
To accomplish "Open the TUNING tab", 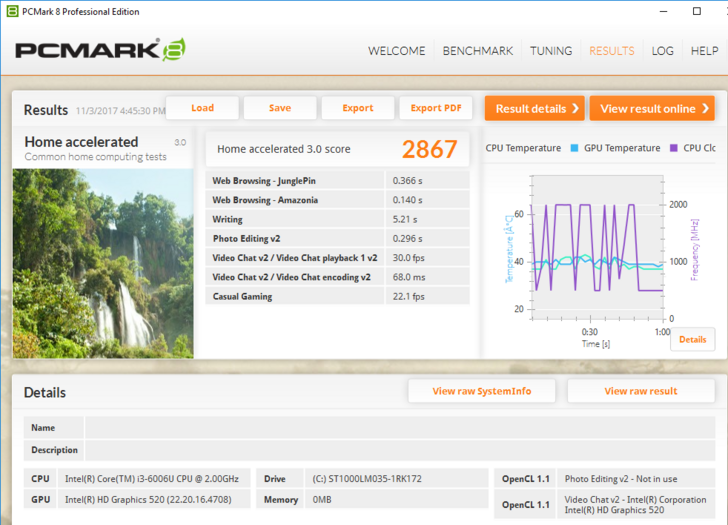I will click(x=551, y=51).
